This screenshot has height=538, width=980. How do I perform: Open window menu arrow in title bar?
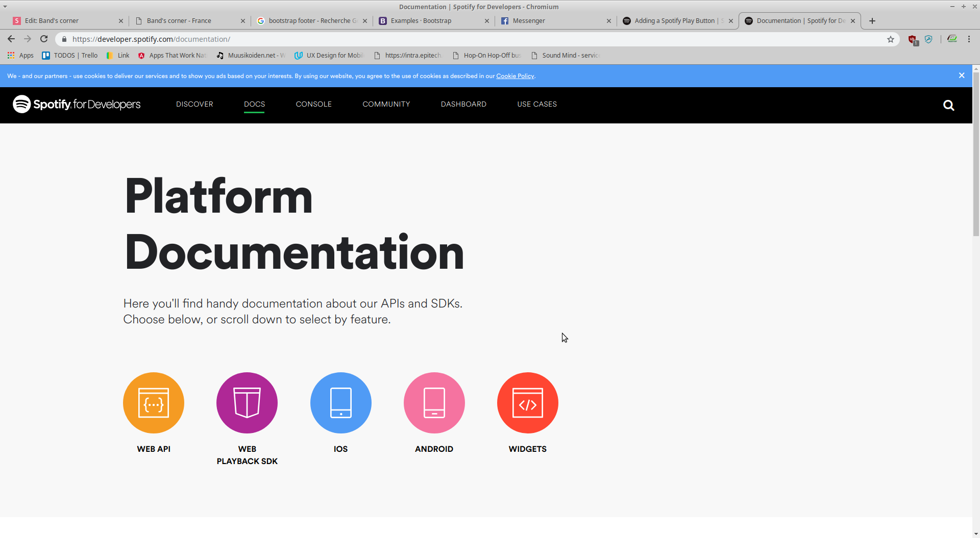pos(5,7)
